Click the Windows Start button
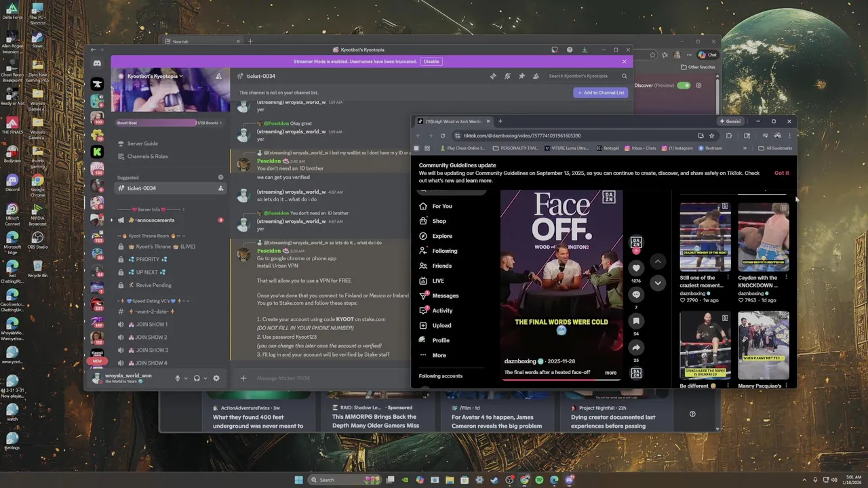This screenshot has height=488, width=868. click(299, 480)
